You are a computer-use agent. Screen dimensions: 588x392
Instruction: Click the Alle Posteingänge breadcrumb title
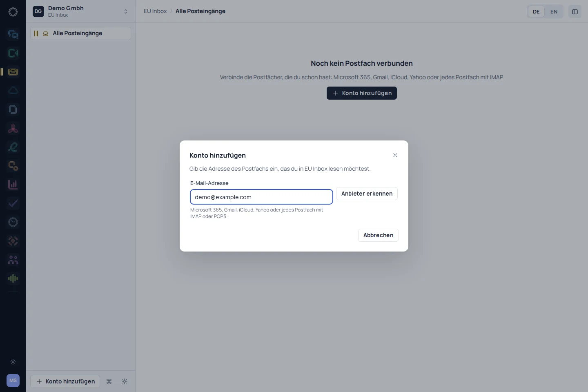coord(200,11)
